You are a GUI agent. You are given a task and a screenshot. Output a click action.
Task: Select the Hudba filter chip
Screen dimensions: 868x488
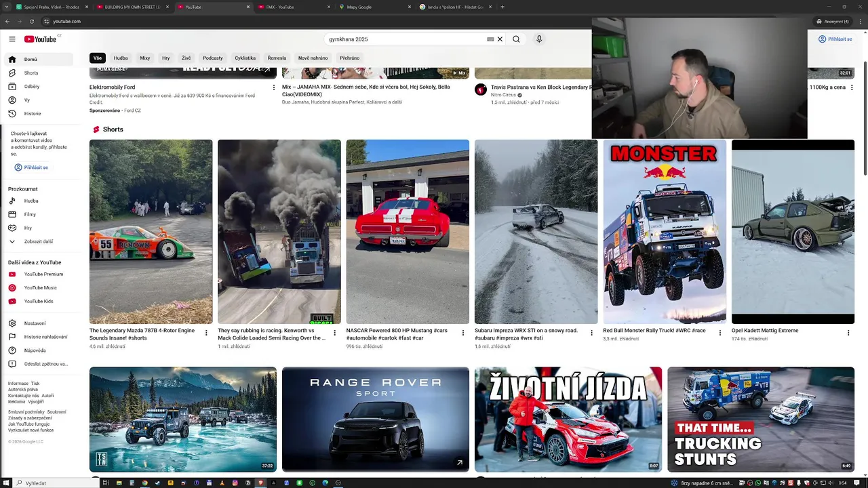(x=121, y=58)
